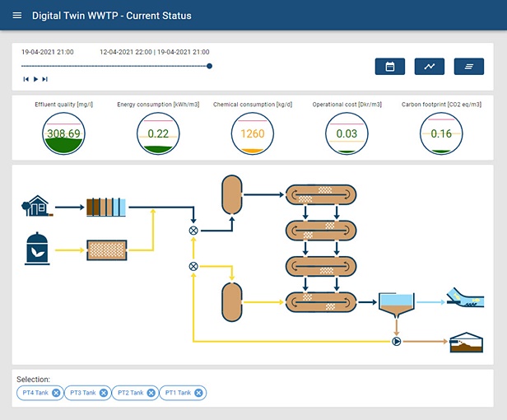Click the house influent source icon
This screenshot has width=507, height=420.
(36, 205)
